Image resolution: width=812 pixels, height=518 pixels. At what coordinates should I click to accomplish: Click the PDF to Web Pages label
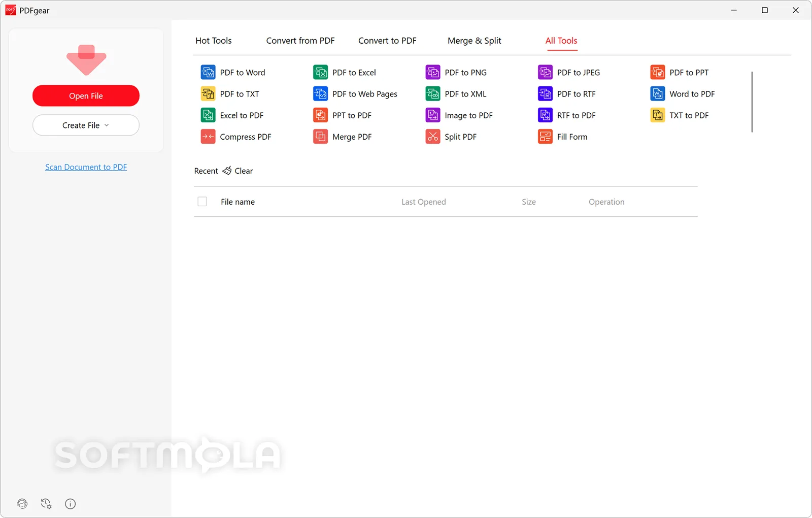365,94
